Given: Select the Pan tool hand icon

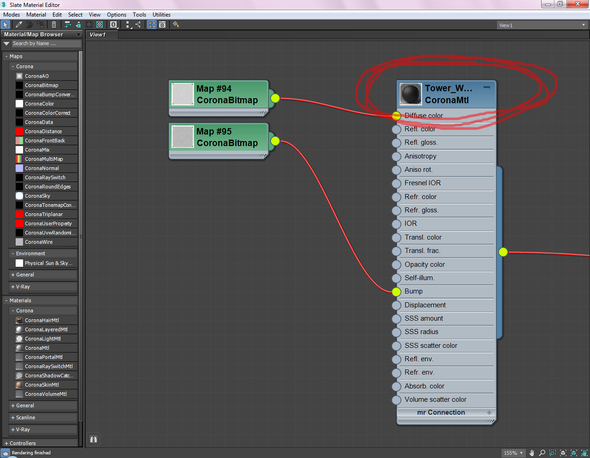Looking at the screenshot, I should click(x=531, y=453).
